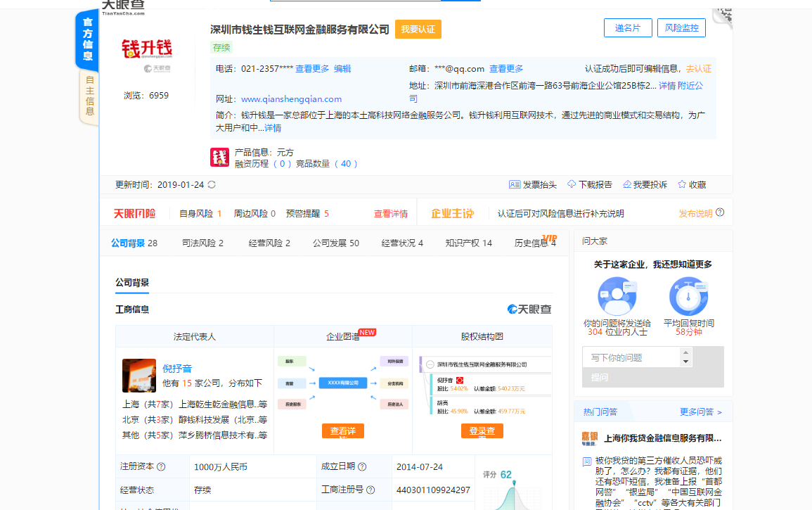Screen dimensions: 812x510
Task: Click 详情 link at end of company intro
Action: (273, 128)
